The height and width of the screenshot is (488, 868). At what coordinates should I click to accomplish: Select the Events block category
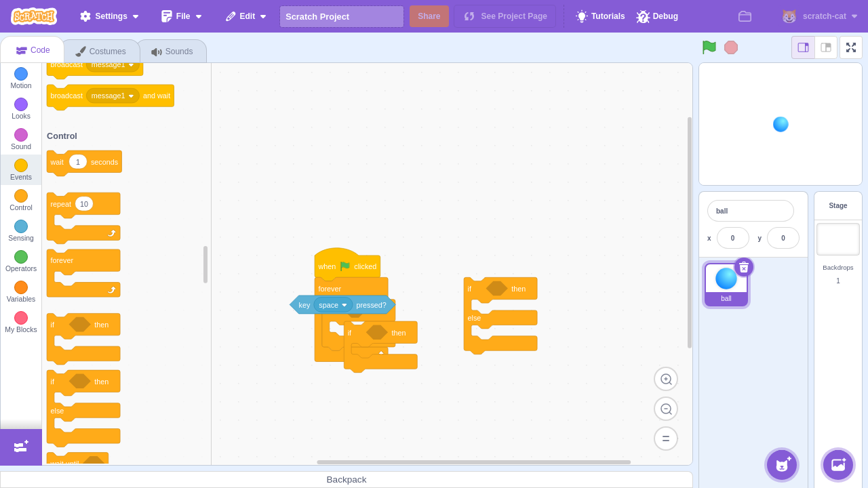pyautogui.click(x=21, y=170)
